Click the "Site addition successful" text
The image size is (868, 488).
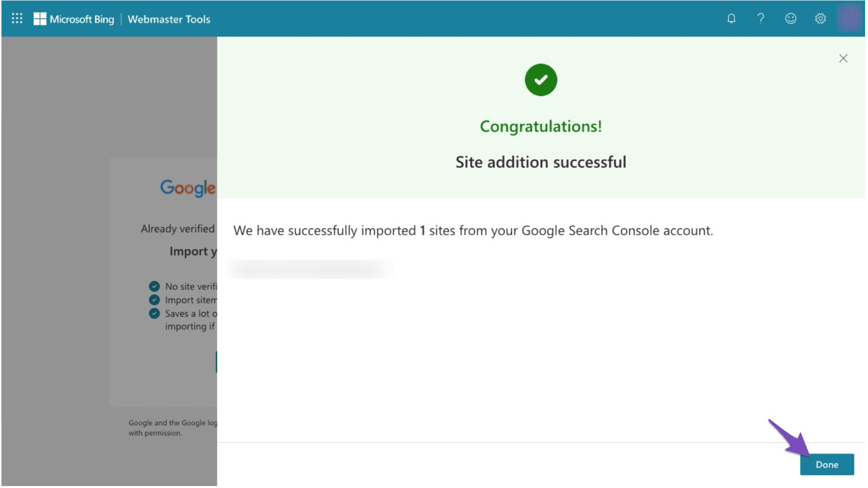[542, 162]
